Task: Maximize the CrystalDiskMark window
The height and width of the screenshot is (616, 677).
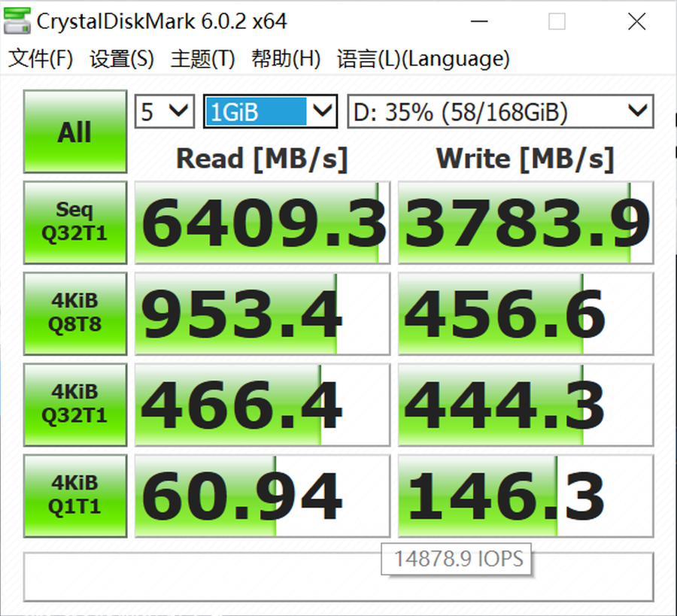Action: 557,21
